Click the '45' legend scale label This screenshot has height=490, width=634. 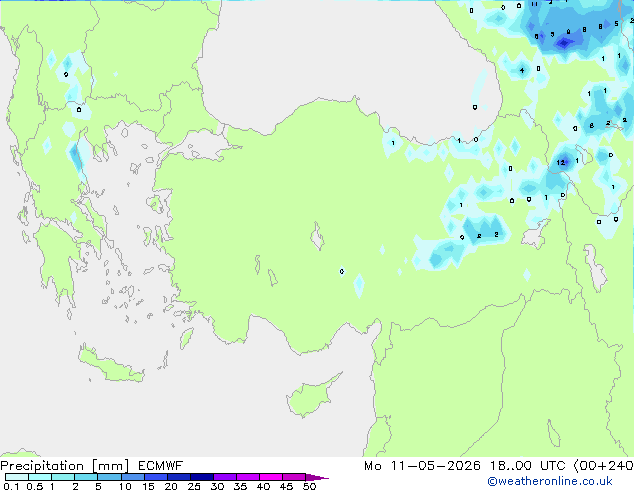click(286, 486)
